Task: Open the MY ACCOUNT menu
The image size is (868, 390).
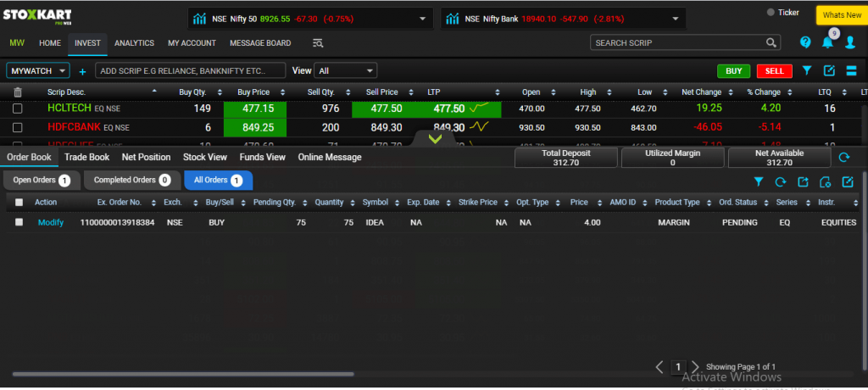Action: (x=192, y=42)
